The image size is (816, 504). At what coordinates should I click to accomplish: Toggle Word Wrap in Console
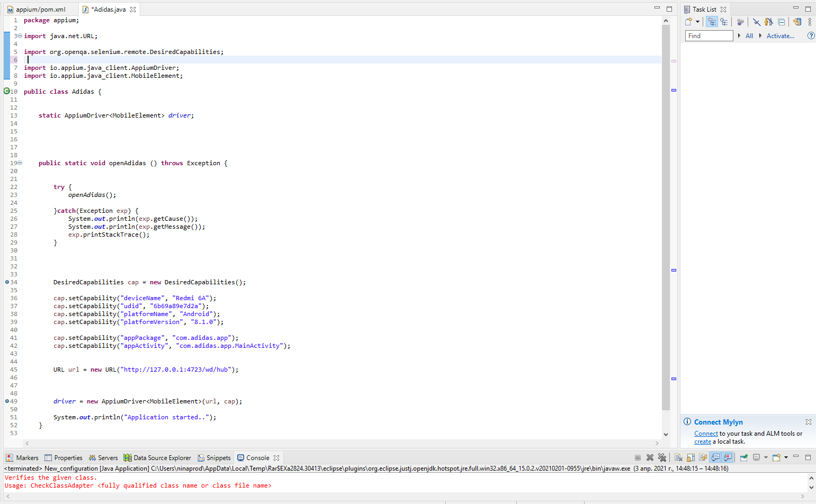click(703, 457)
